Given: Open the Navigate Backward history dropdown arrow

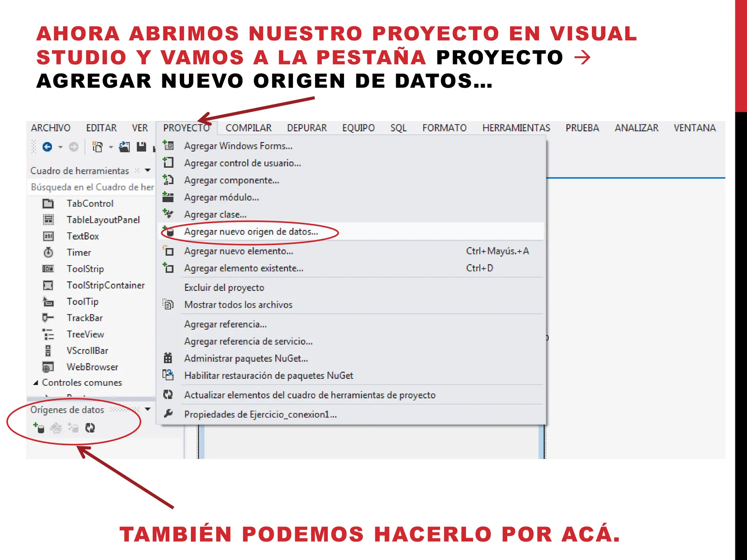Looking at the screenshot, I should click(x=60, y=147).
